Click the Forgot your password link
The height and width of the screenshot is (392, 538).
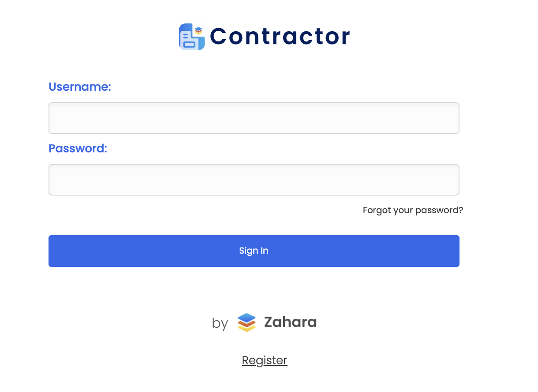[x=413, y=210]
